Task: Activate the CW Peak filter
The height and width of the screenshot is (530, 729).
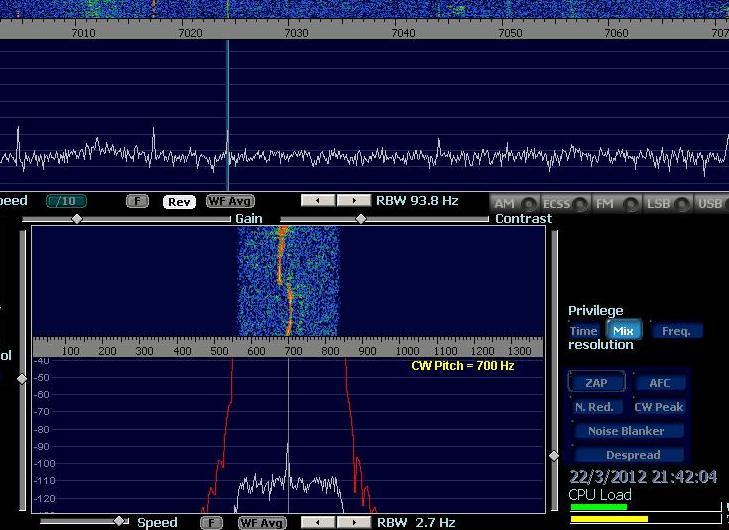Action: (659, 407)
